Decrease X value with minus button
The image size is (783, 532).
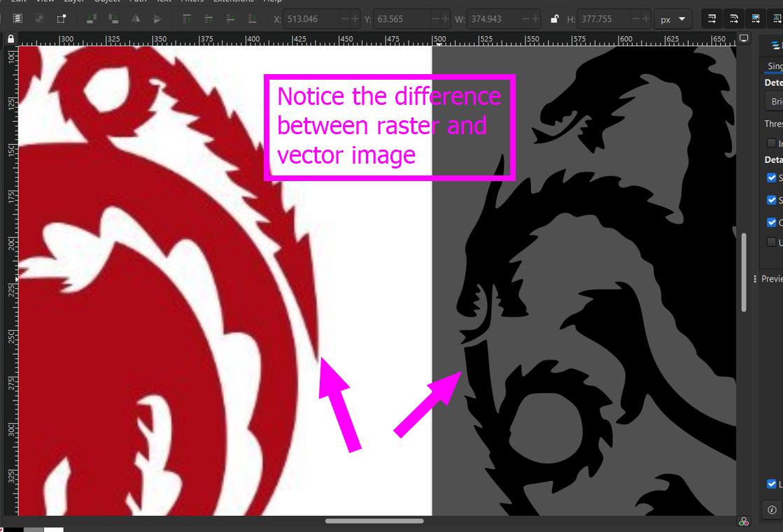pyautogui.click(x=344, y=19)
